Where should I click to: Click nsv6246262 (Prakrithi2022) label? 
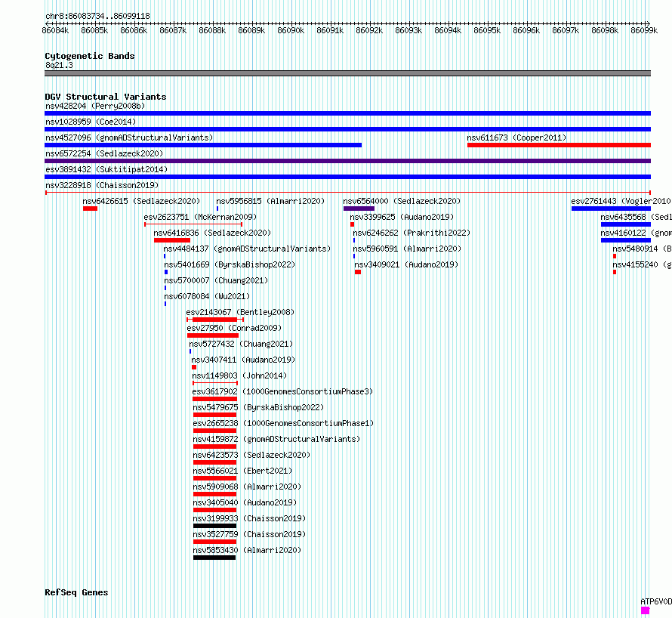[x=412, y=233]
